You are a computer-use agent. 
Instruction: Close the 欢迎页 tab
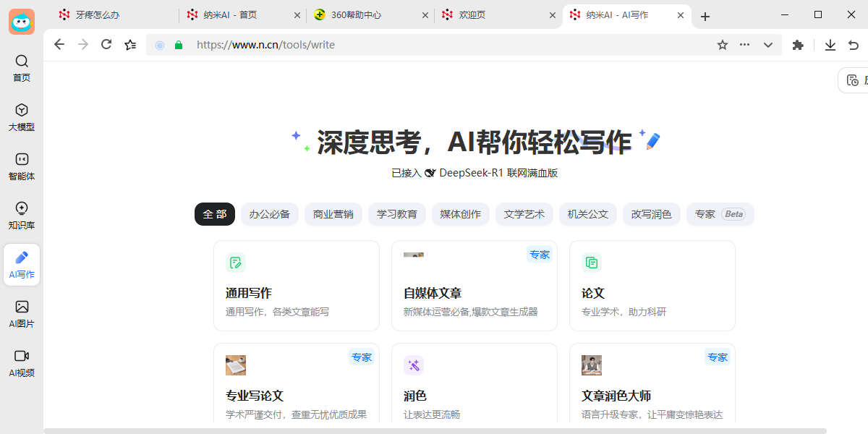pyautogui.click(x=552, y=14)
